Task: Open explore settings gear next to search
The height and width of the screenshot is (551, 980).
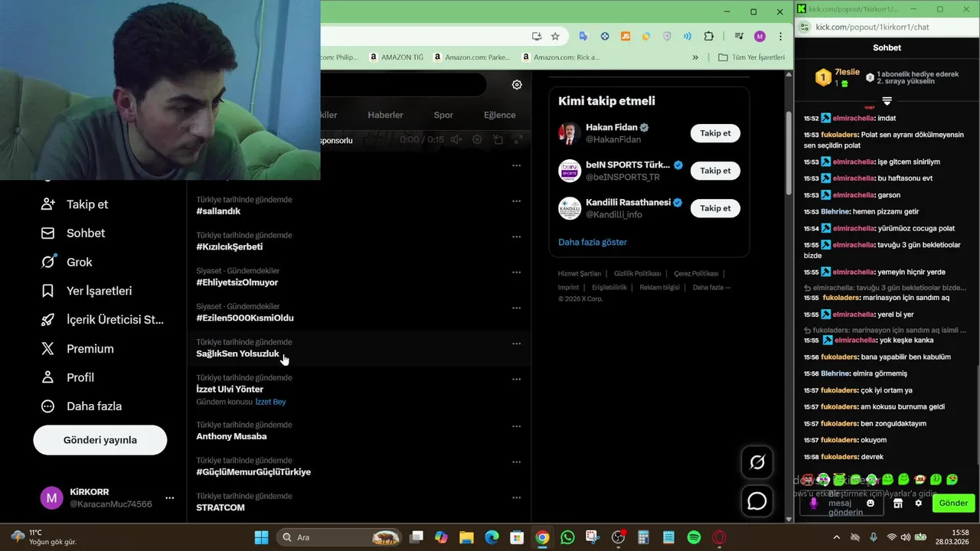Action: (517, 85)
